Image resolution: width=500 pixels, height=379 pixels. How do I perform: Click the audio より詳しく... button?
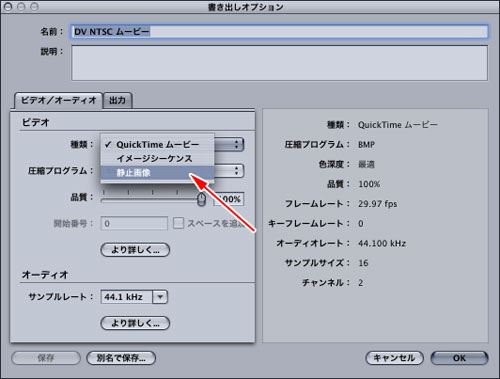(x=135, y=323)
